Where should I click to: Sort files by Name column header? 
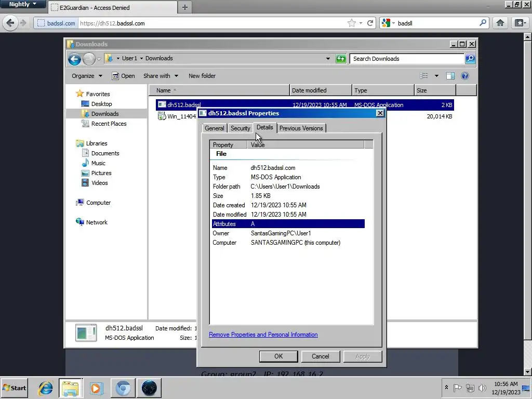(x=219, y=90)
